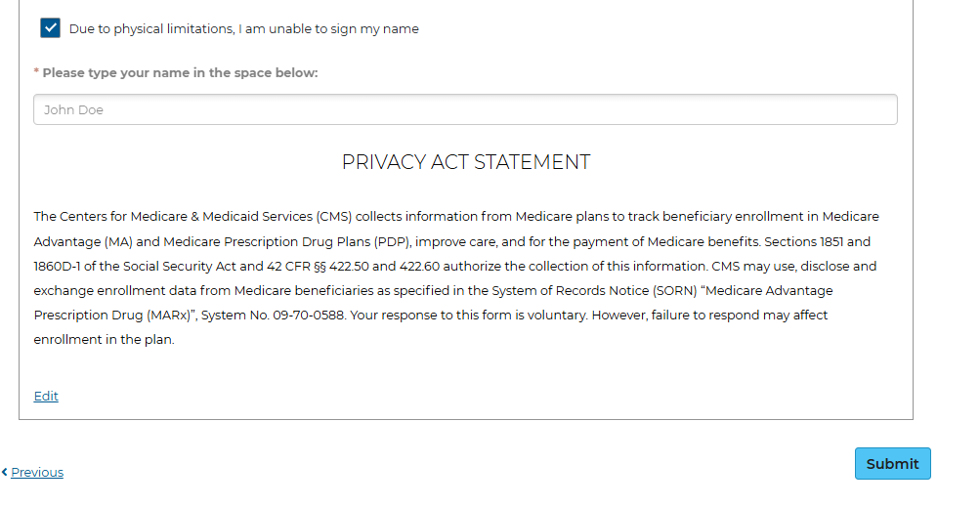Open the Edit link below the statement
Screen dimensions: 980x506
[x=46, y=396]
